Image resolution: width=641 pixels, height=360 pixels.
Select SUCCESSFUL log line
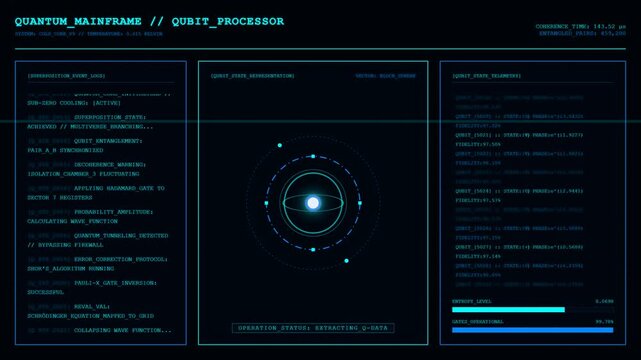pos(45,293)
